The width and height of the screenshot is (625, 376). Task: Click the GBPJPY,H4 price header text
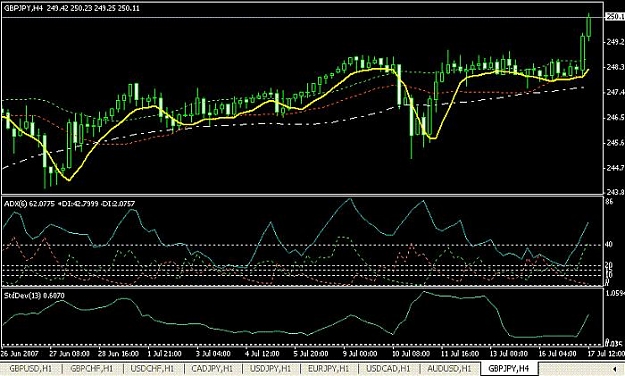pyautogui.click(x=72, y=8)
